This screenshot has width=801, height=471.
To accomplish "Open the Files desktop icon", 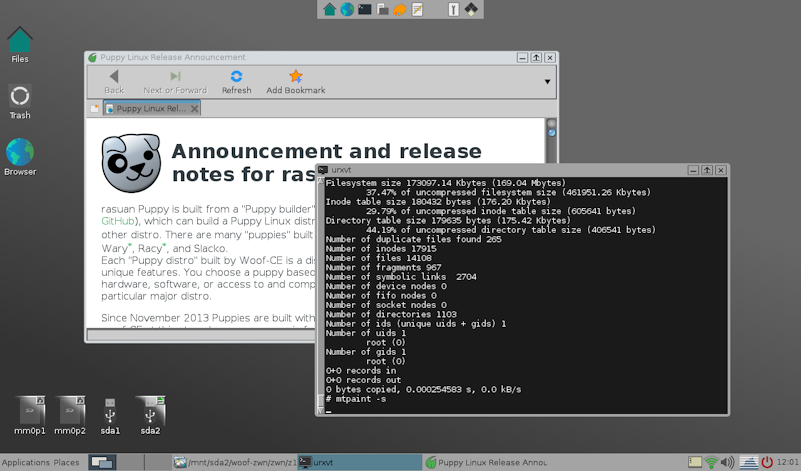I will point(20,45).
